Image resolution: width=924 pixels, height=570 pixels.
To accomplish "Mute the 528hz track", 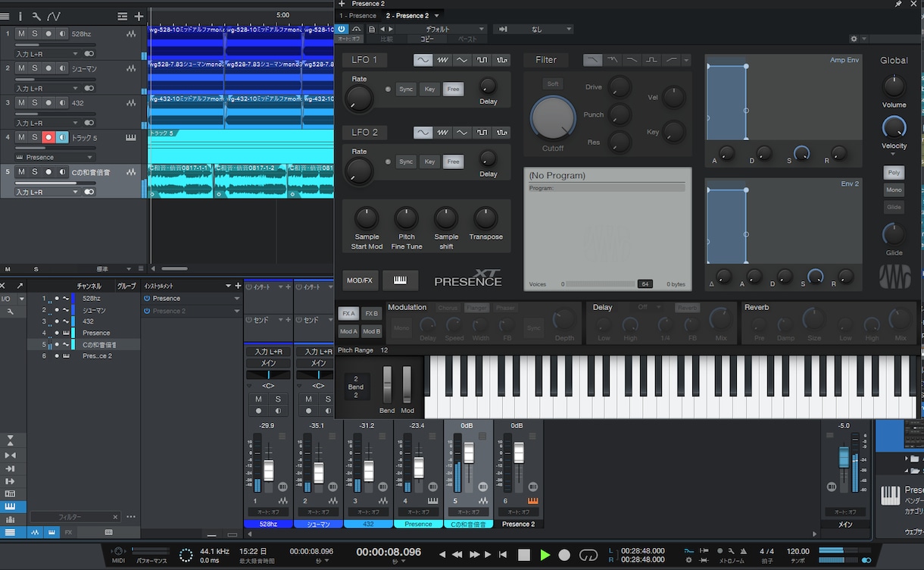I will [21, 34].
